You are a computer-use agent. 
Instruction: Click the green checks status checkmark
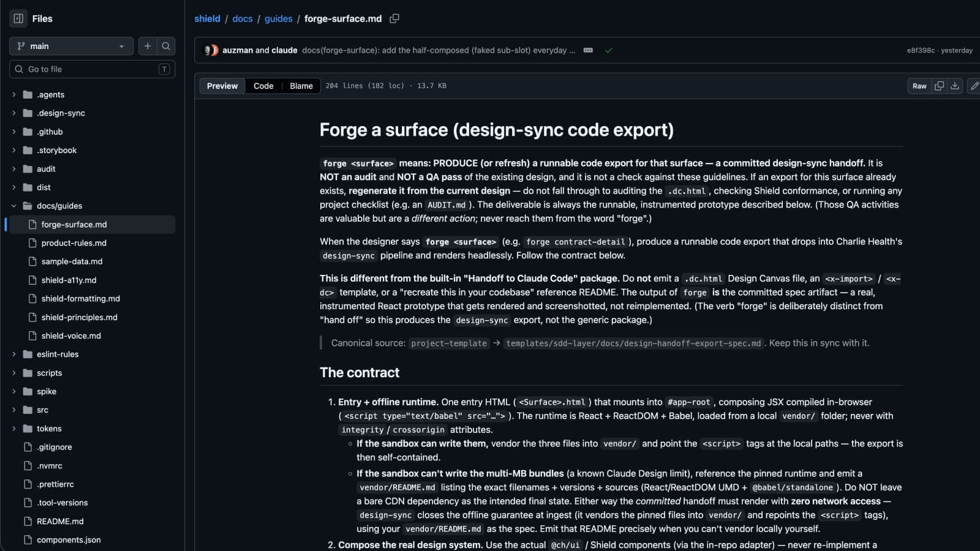[x=609, y=50]
